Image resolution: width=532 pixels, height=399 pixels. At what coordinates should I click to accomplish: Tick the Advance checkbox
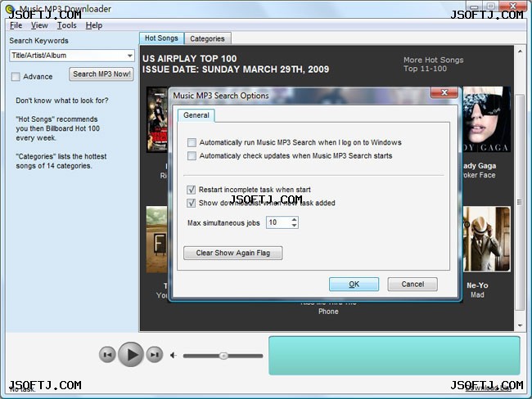point(16,77)
